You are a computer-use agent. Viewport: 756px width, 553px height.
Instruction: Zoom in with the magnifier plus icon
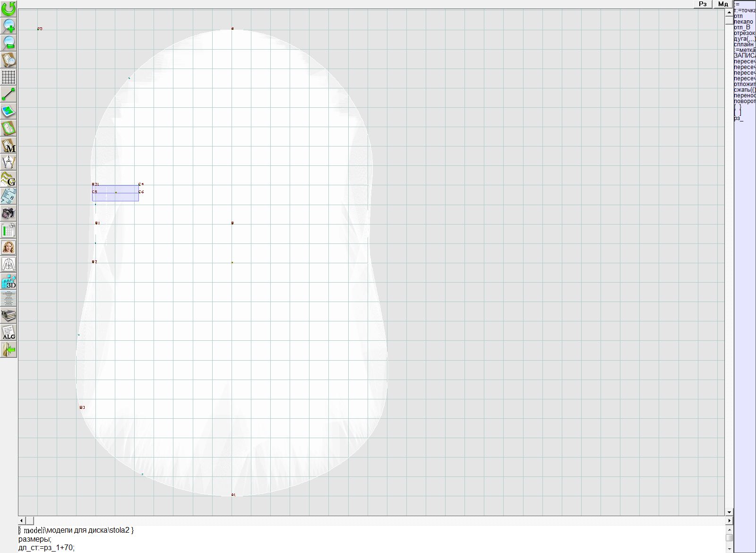9,25
